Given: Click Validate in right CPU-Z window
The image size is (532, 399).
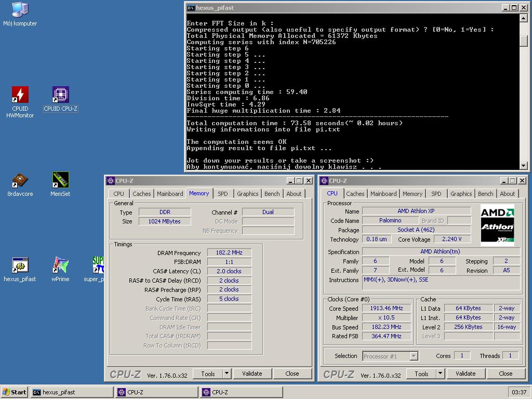Looking at the screenshot, I should click(465, 374).
